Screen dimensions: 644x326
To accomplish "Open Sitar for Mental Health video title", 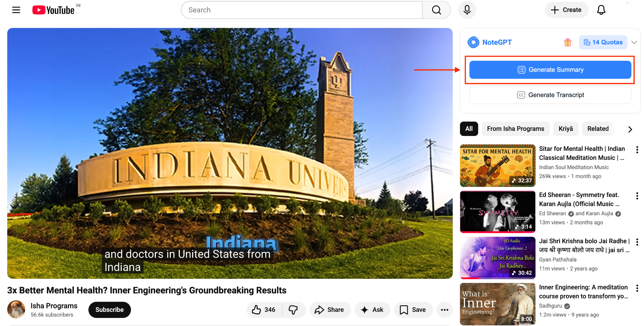I will point(582,153).
